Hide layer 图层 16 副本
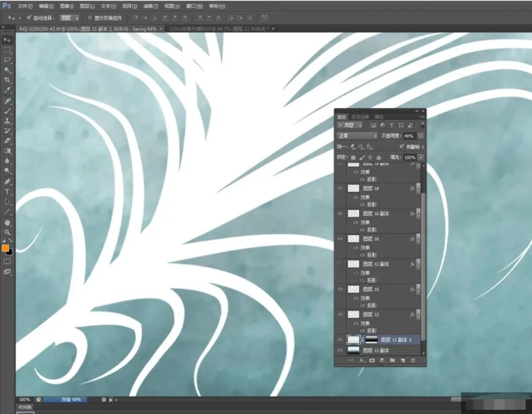This screenshot has height=414, width=532. (x=340, y=214)
